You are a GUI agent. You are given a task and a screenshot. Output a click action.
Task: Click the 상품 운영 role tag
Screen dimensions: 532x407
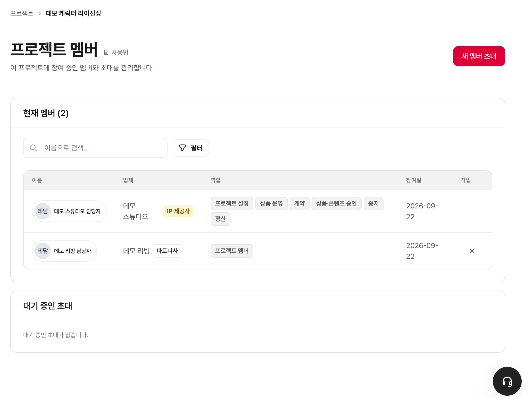[x=271, y=203]
